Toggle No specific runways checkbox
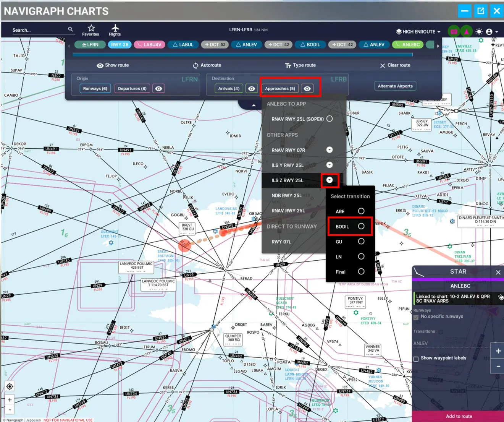Screen dimensions: 504x422 pyautogui.click(x=416, y=317)
